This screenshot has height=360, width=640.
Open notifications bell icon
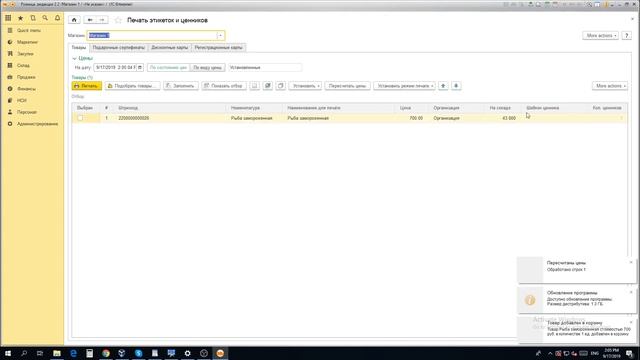pyautogui.click(x=58, y=18)
